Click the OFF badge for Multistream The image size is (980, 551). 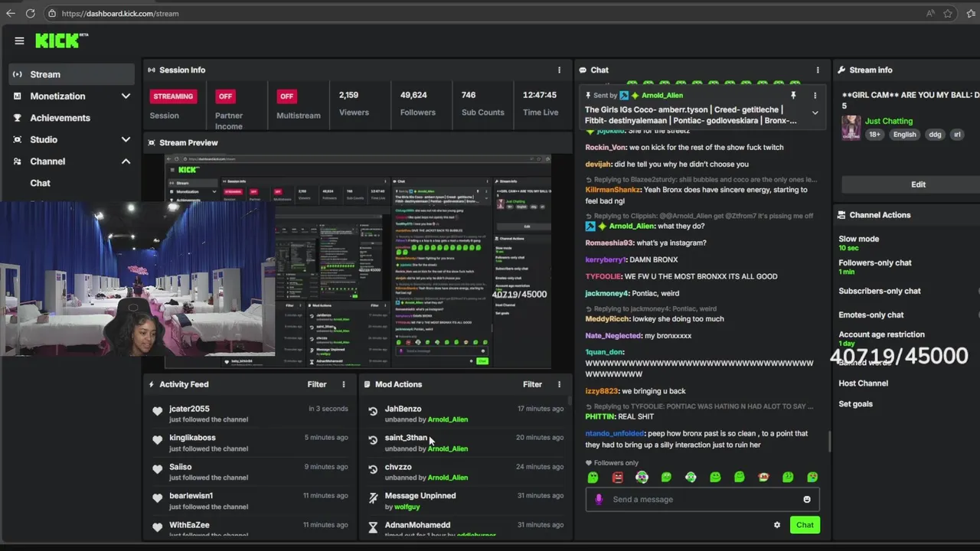tap(286, 96)
